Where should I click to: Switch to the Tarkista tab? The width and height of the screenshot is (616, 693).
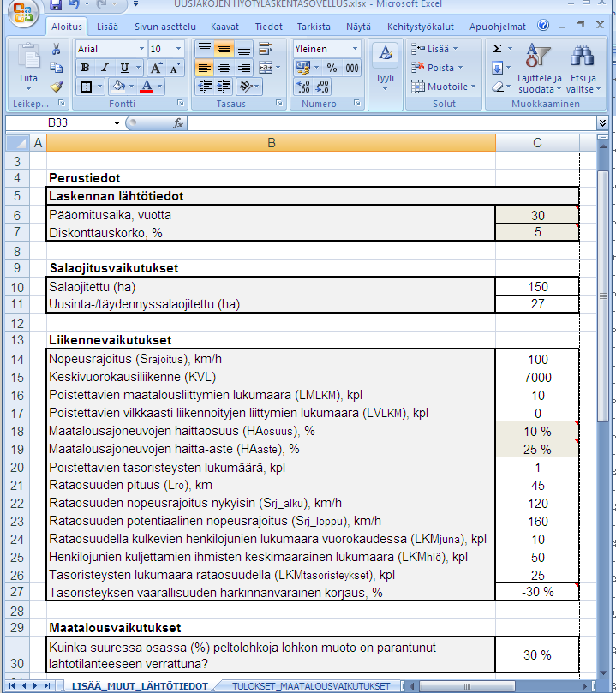tap(314, 27)
